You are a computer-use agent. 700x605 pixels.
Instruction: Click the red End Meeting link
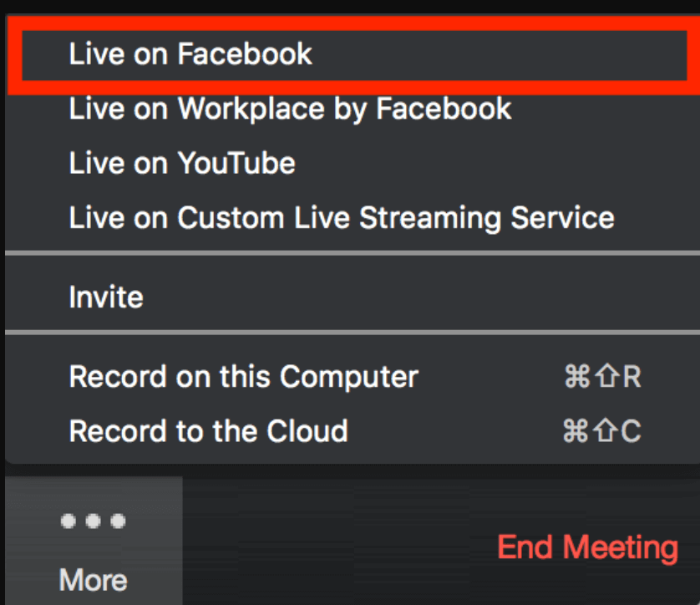pyautogui.click(x=586, y=547)
